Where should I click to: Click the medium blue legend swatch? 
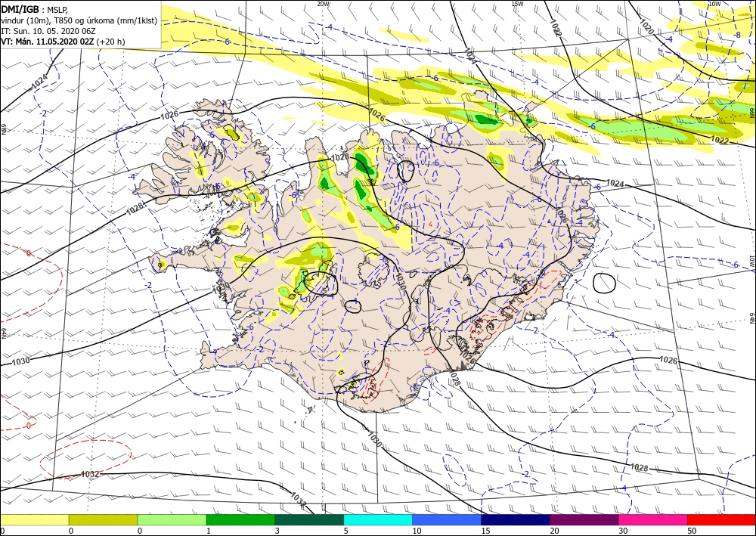pyautogui.click(x=447, y=519)
